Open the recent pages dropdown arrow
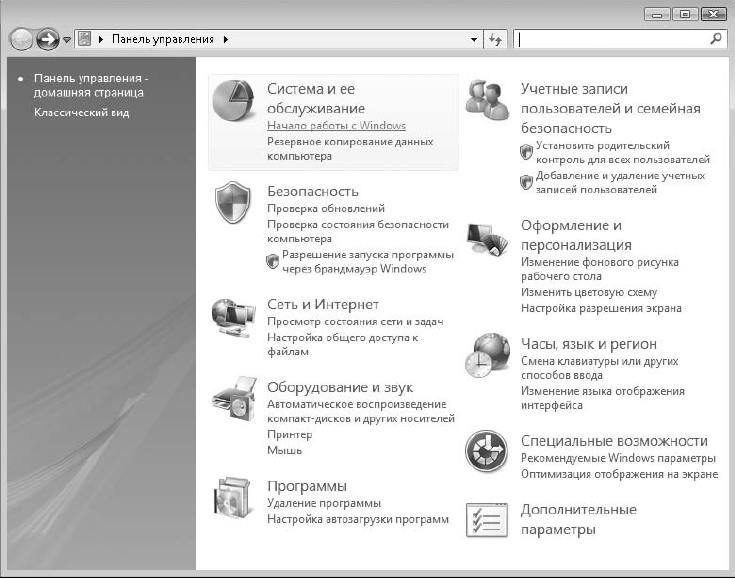The image size is (735, 579). (x=67, y=40)
